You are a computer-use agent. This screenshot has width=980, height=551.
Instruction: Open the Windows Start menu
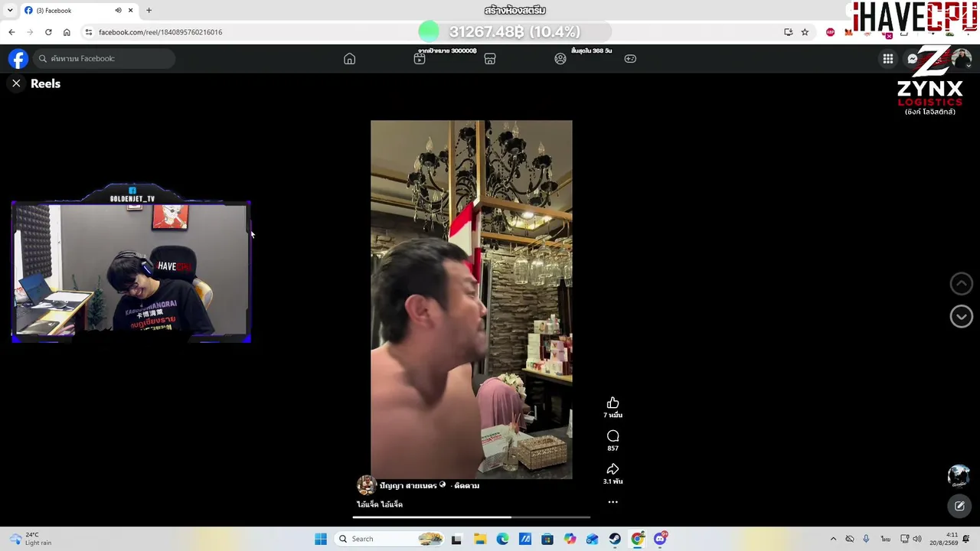tap(321, 539)
